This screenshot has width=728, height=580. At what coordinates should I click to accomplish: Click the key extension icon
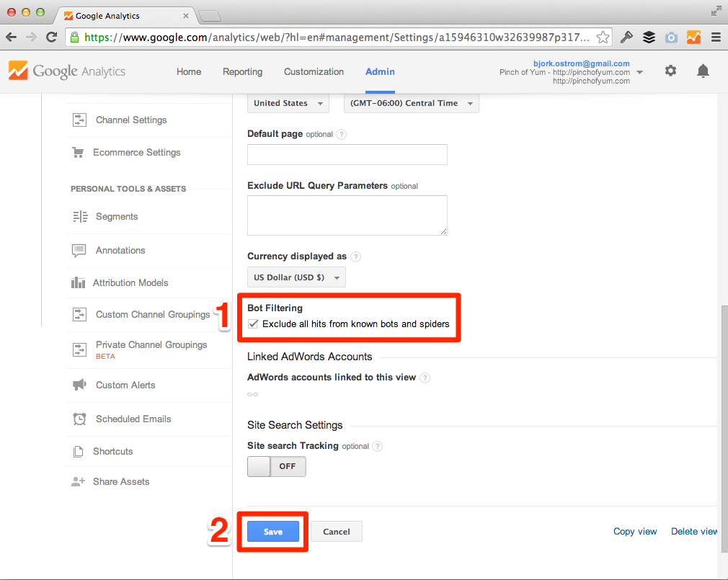626,37
